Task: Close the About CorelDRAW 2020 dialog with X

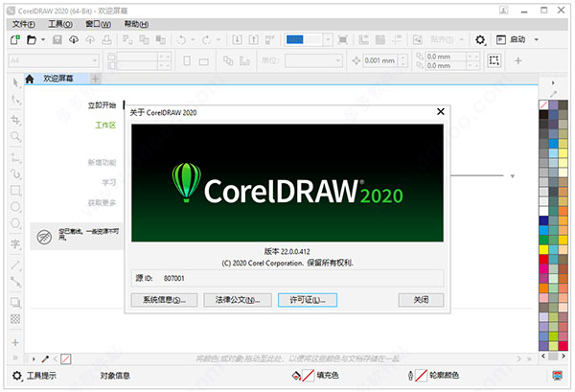Action: pos(441,111)
